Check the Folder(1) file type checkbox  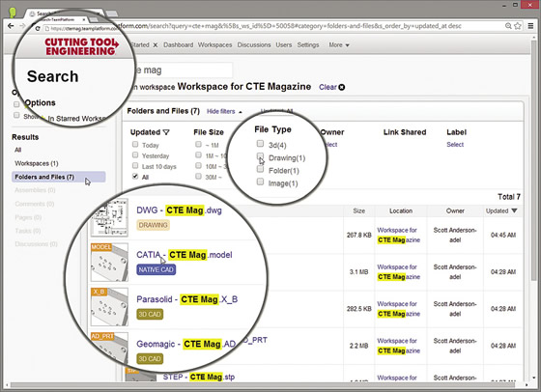pos(260,169)
